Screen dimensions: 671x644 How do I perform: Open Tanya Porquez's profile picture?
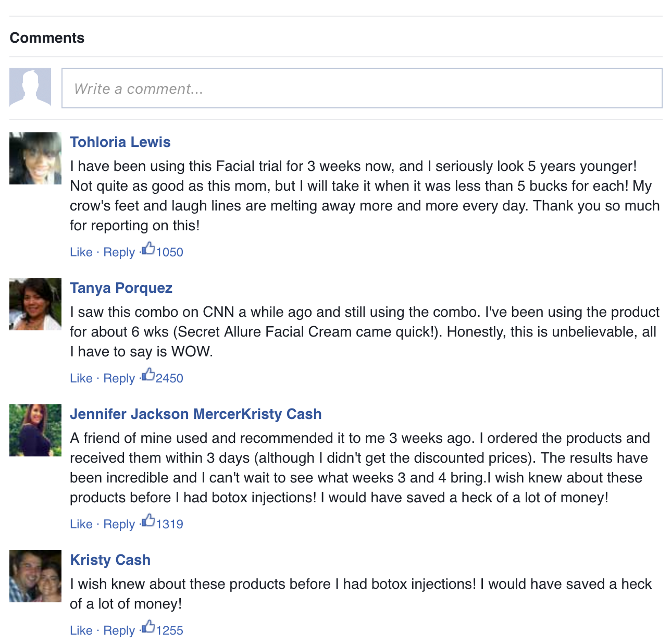35,304
